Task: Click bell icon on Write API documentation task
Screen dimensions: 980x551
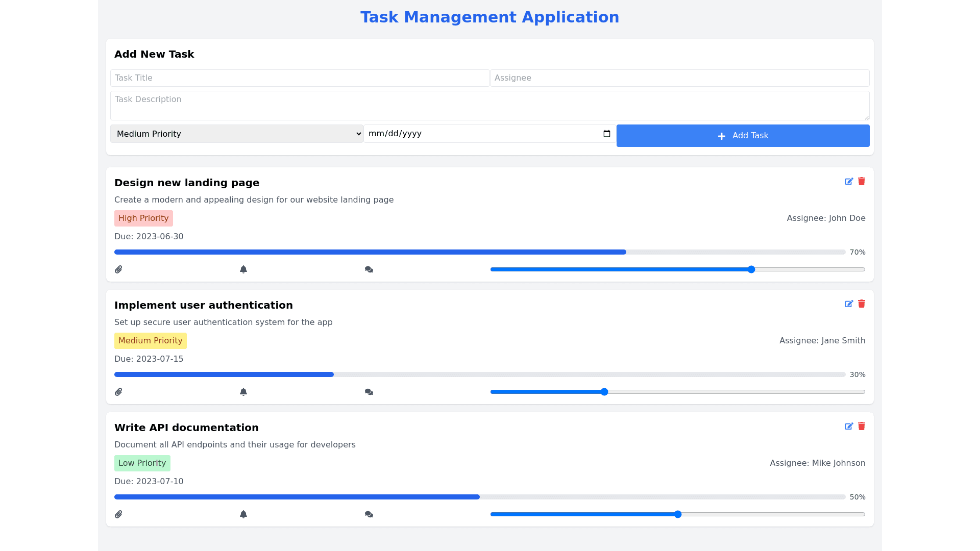Action: tap(243, 514)
